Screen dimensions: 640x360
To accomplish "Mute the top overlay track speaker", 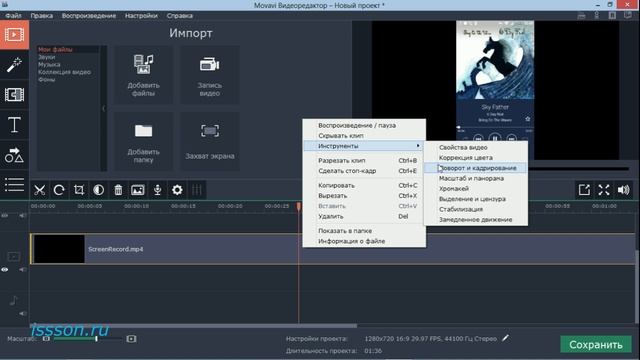I will coord(22,215).
